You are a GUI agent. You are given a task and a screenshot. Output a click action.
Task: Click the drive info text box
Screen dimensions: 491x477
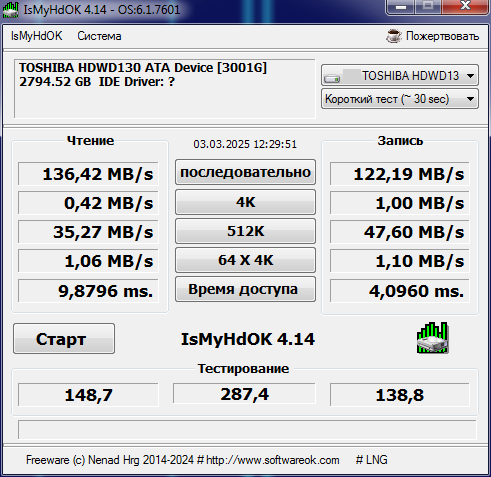[165, 89]
